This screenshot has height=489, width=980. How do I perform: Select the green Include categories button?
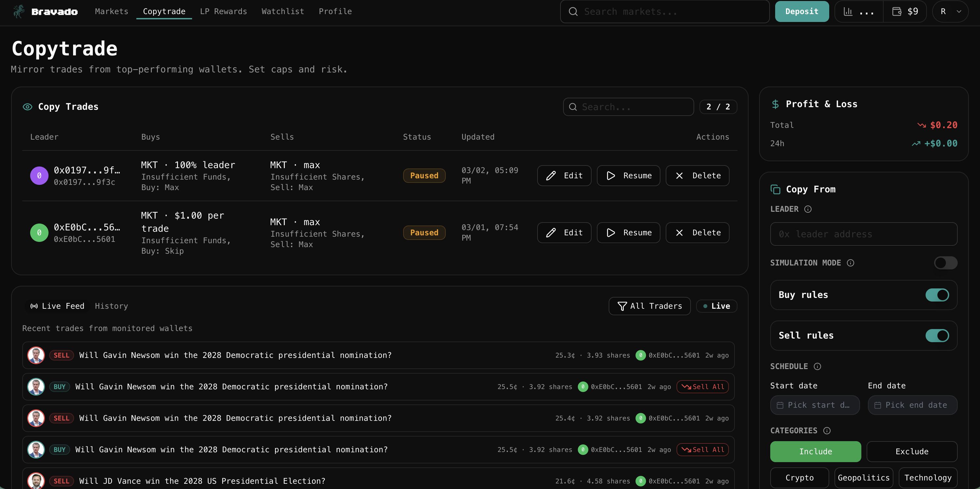click(815, 451)
